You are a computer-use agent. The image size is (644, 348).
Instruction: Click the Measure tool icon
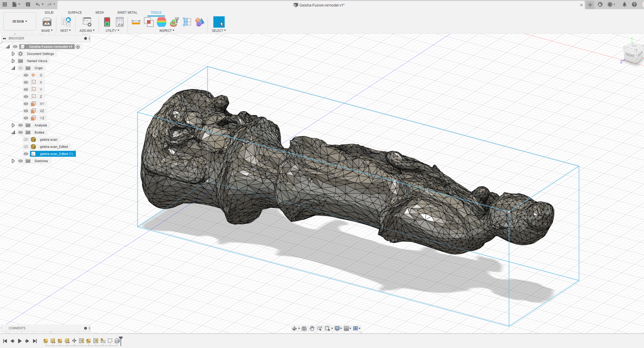pyautogui.click(x=136, y=22)
